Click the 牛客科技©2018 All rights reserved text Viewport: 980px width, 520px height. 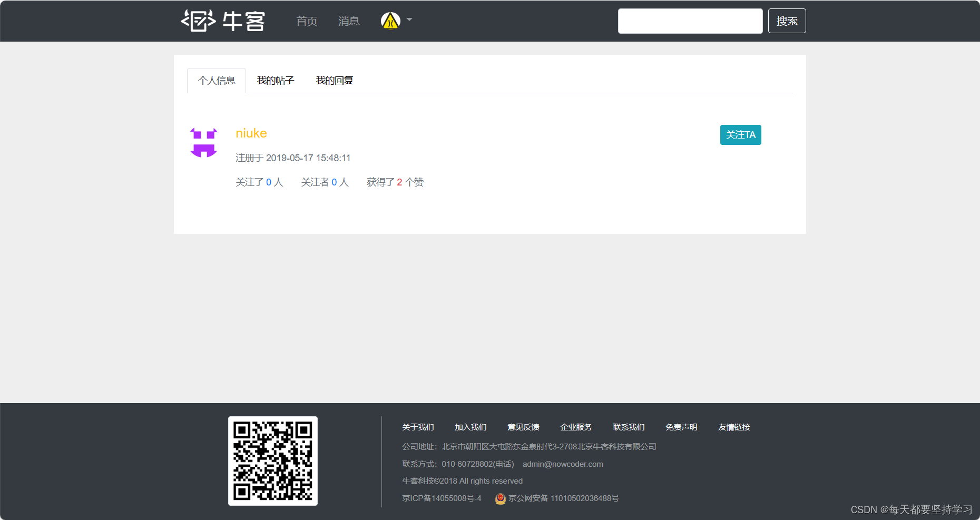[462, 481]
